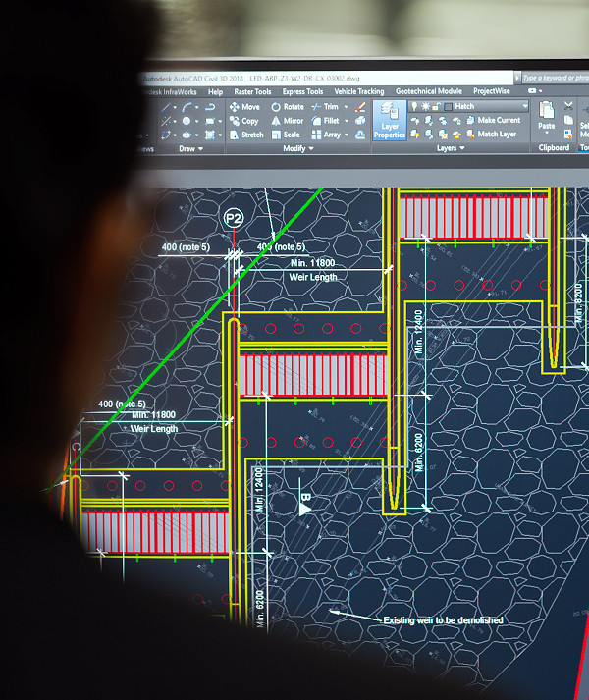Select the Circle tool in Draw panel

[187, 121]
